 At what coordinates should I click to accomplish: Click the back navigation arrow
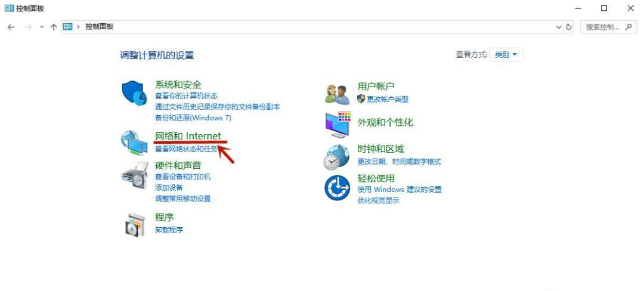(x=11, y=27)
